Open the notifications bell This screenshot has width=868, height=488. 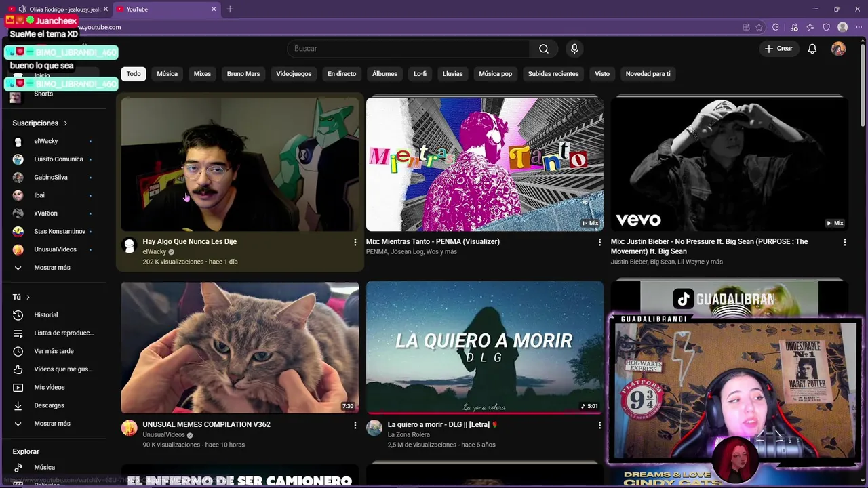click(812, 49)
